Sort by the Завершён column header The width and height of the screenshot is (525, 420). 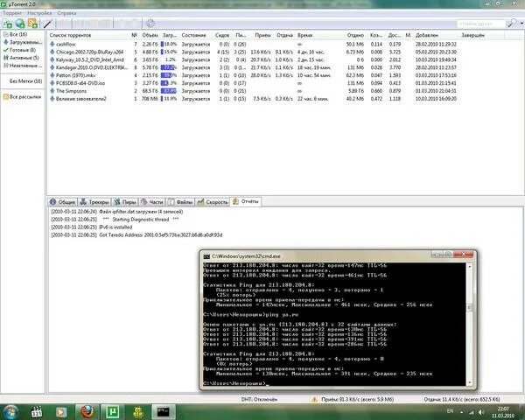[x=472, y=35]
